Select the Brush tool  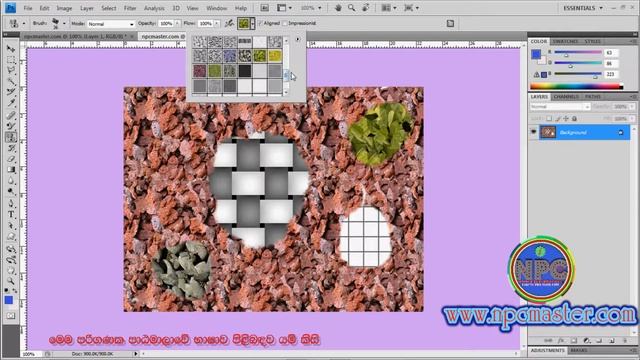tap(11, 126)
